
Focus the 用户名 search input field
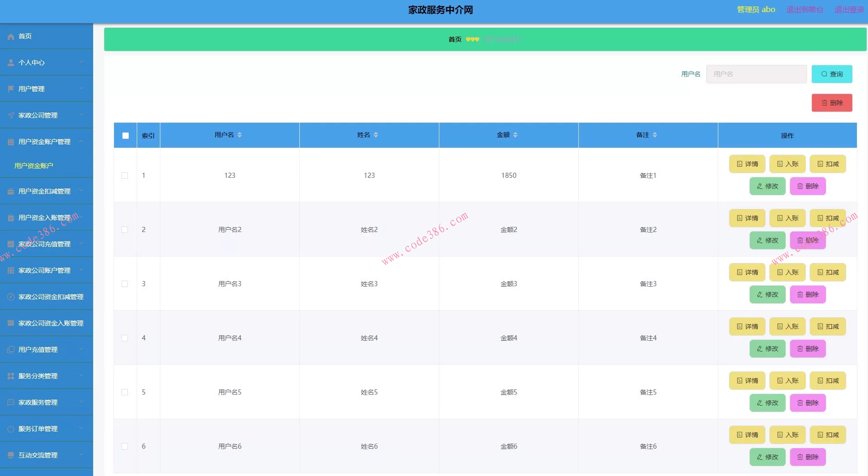click(756, 74)
